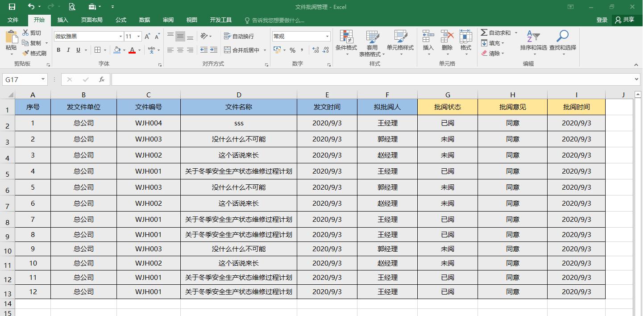The image size is (644, 316).
Task: Pick the red font color swatch
Action: coord(133,50)
